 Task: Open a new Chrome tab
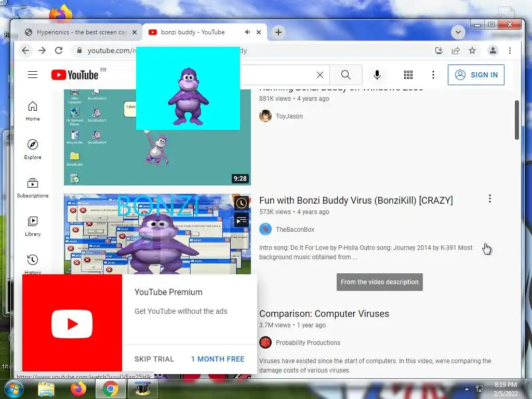278,32
